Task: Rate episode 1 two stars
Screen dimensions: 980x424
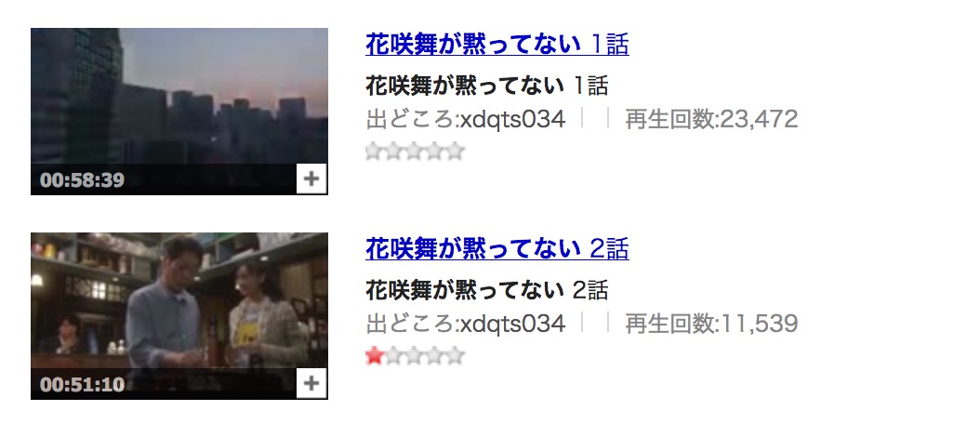Action: coord(393,151)
